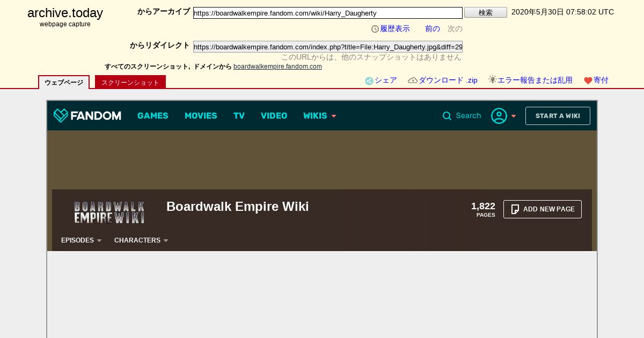Click the Add New Page document icon
Image resolution: width=644 pixels, height=338 pixels.
pyautogui.click(x=515, y=209)
